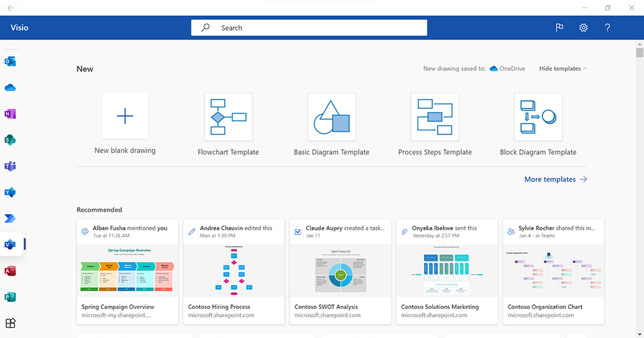Click the scrollbar up arrow
Image resolution: width=644 pixels, height=338 pixels.
tap(639, 44)
